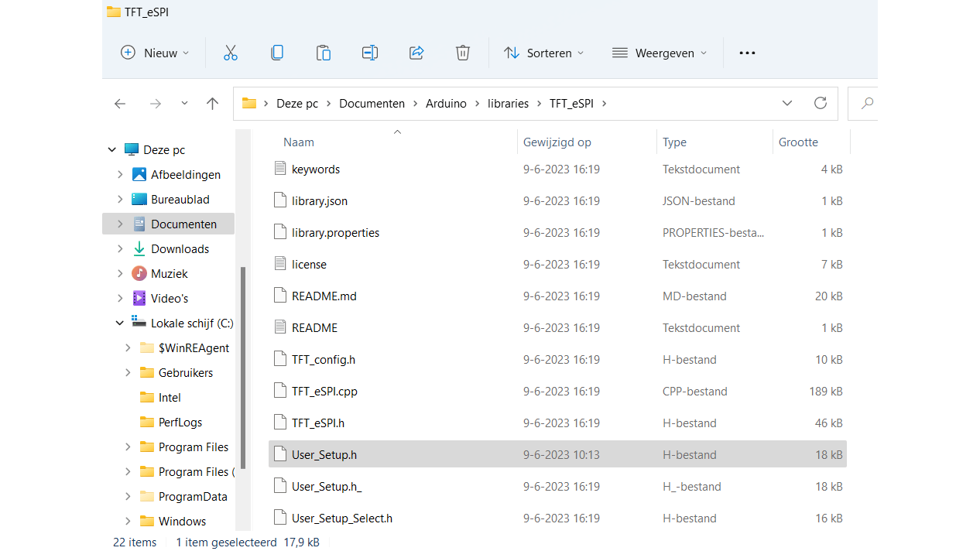Click the navigation pane scrollbar
Image resolution: width=980 pixels, height=551 pixels.
pos(243,368)
